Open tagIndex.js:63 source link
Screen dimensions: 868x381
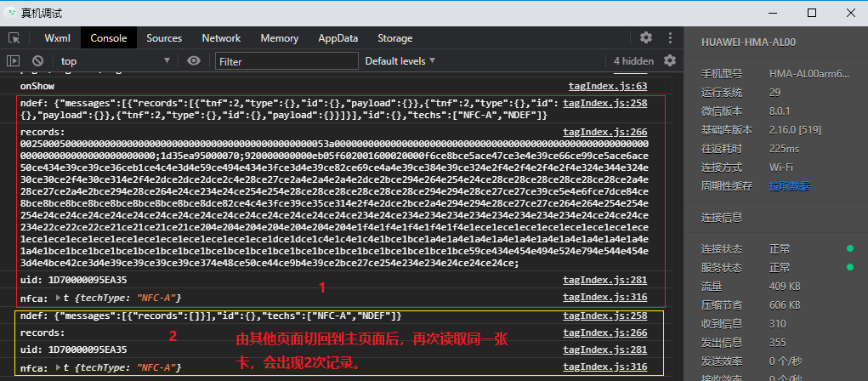coord(608,87)
